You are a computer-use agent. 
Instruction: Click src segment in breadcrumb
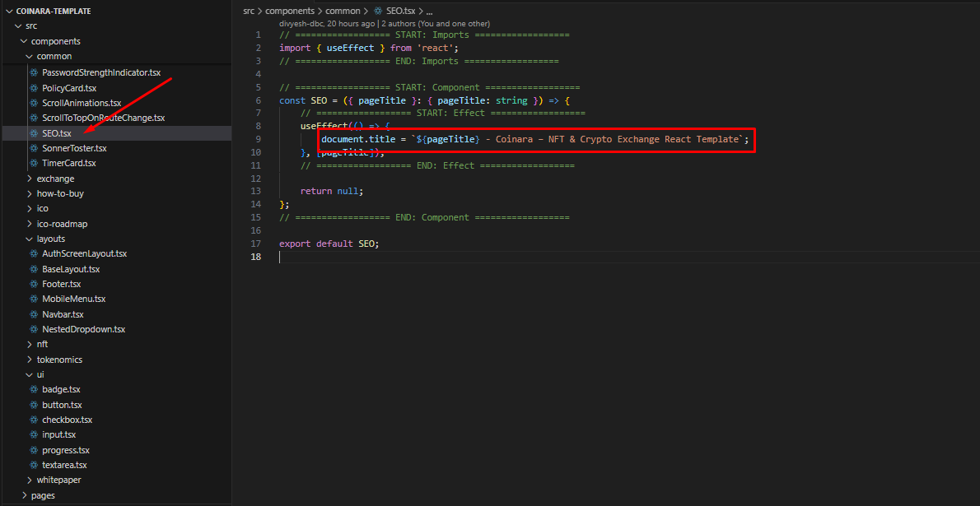click(249, 12)
